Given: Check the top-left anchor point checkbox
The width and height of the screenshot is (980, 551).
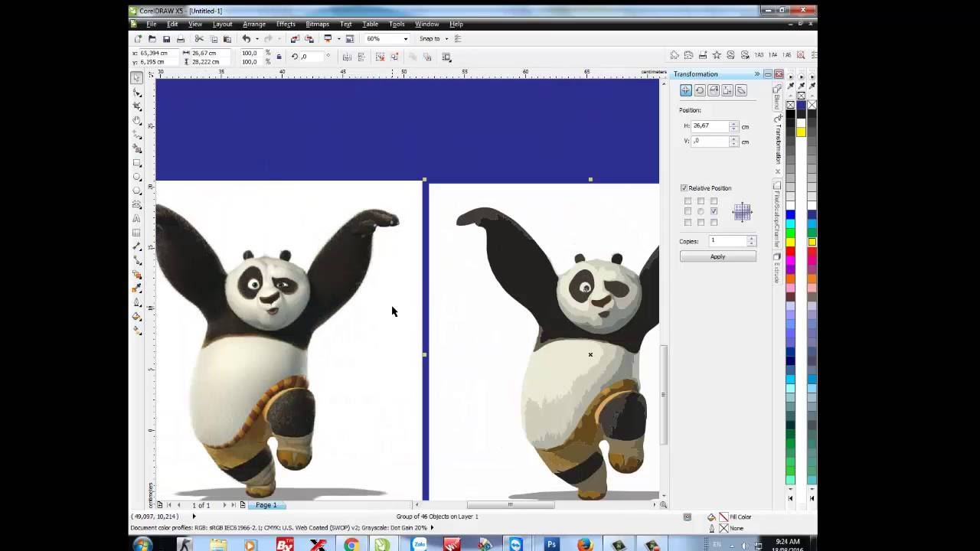Looking at the screenshot, I should [x=688, y=201].
